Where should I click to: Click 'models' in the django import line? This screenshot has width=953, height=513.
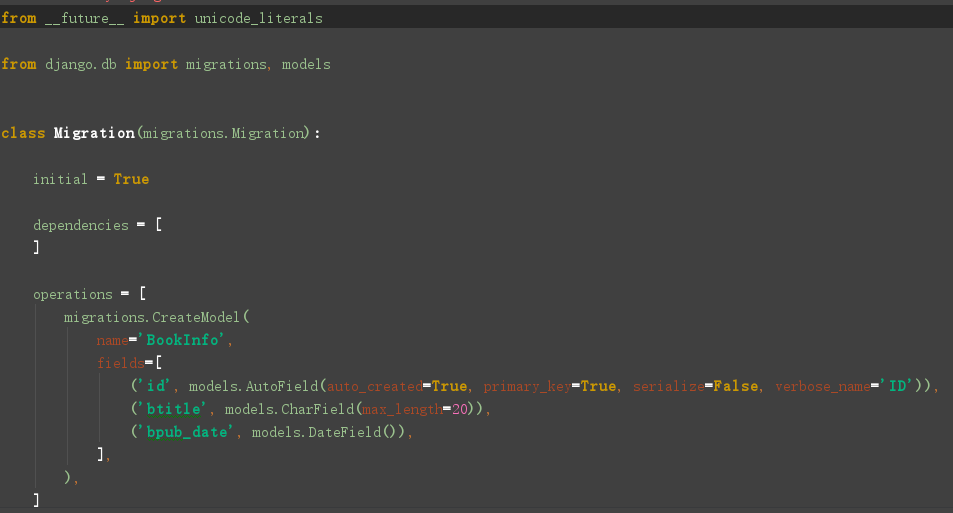(306, 64)
